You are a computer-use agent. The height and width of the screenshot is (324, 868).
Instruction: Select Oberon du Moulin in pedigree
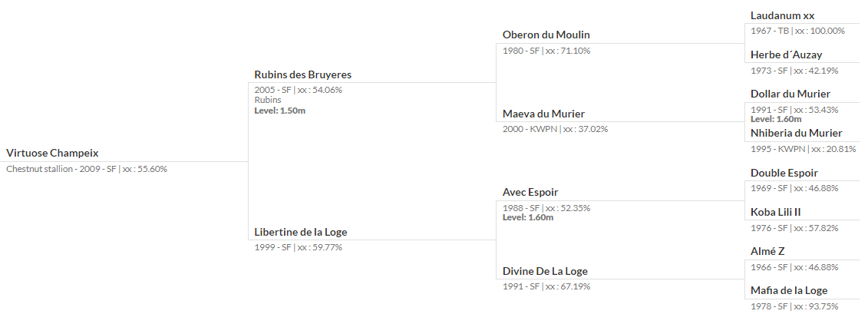point(546,35)
